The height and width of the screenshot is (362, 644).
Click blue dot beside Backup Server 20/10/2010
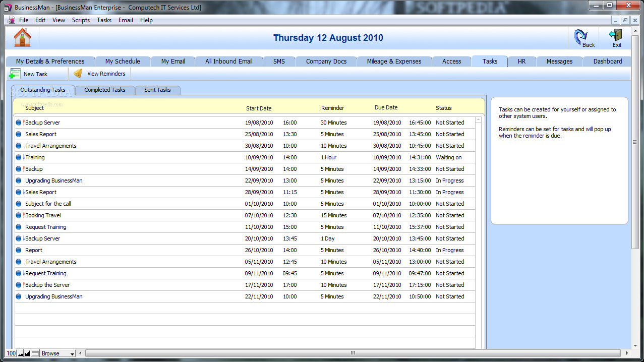pyautogui.click(x=19, y=238)
